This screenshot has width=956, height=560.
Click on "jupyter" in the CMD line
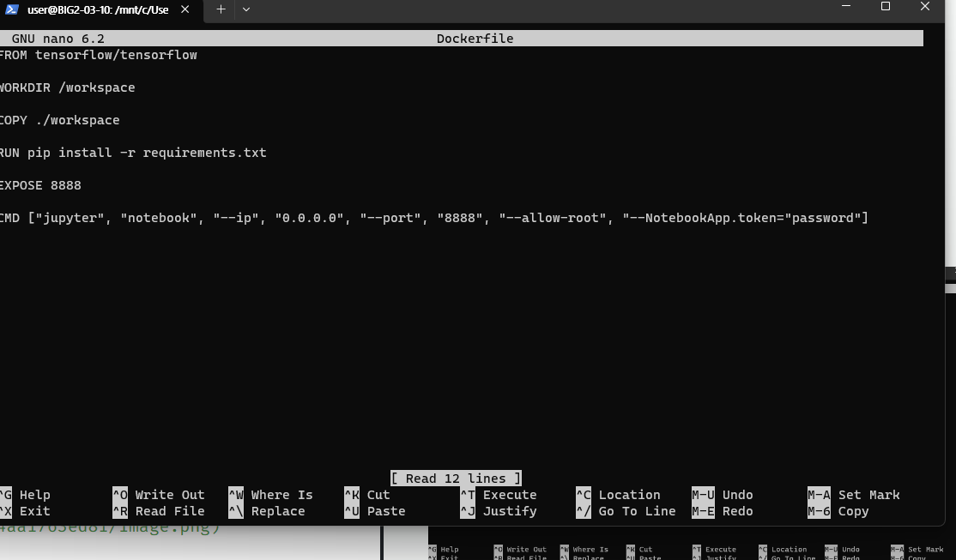pyautogui.click(x=70, y=218)
